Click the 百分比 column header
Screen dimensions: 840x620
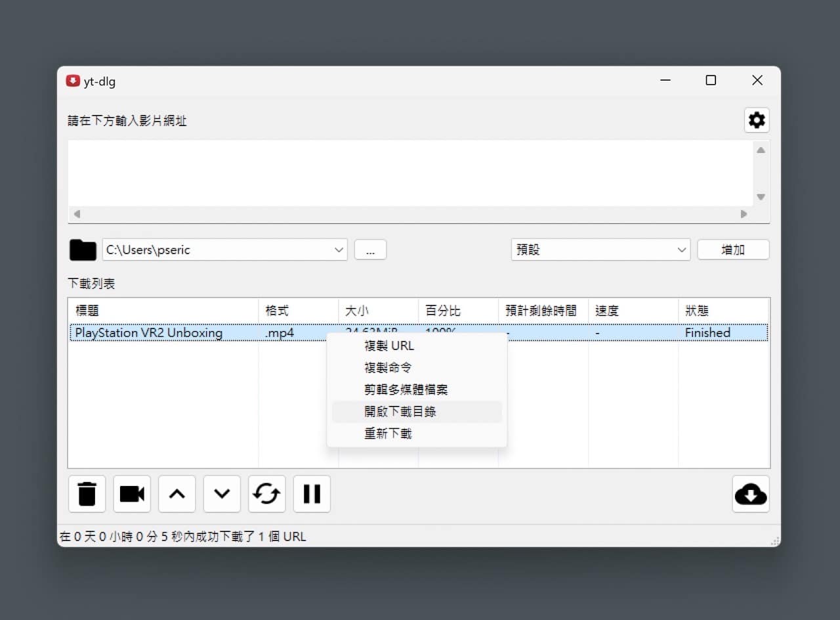click(459, 311)
